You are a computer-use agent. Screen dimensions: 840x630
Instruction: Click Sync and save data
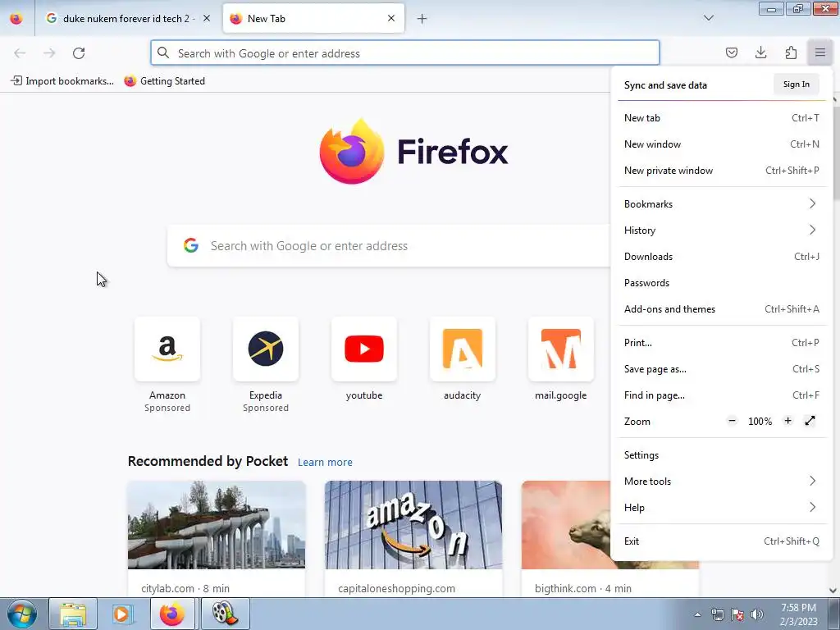click(x=665, y=85)
